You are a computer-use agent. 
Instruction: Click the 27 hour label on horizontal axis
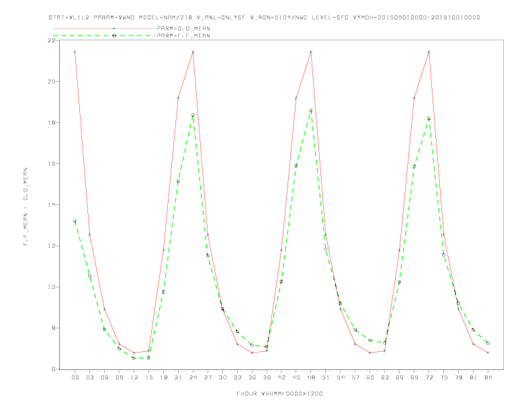click(208, 377)
